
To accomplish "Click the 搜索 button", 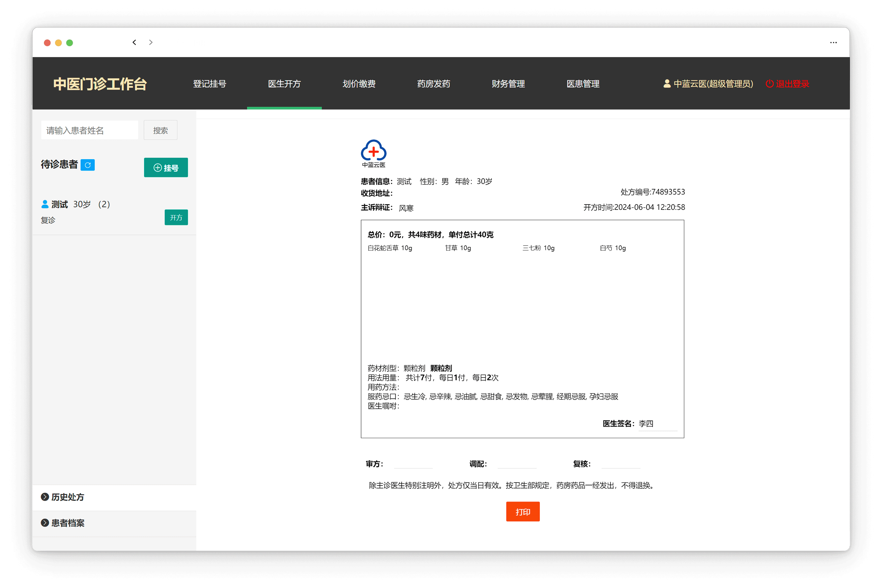I will (x=161, y=130).
